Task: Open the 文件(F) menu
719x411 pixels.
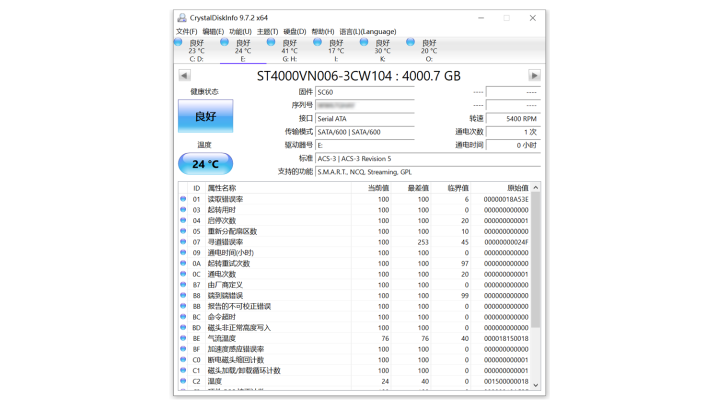Action: point(187,32)
